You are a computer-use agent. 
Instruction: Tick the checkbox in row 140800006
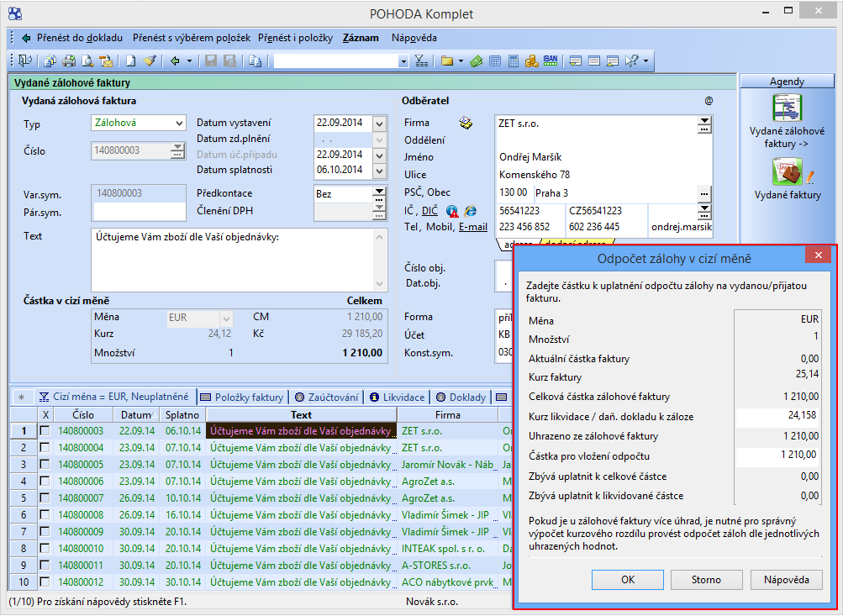45,481
